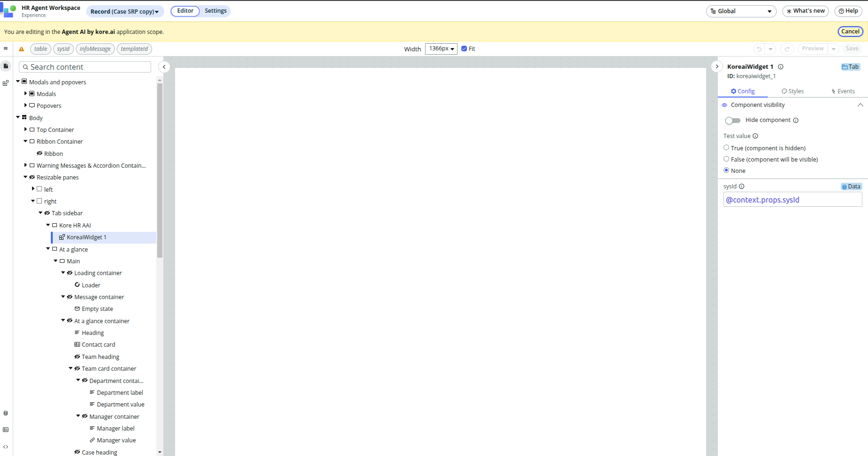
Task: Toggle the Hide component switch
Action: [x=732, y=121]
